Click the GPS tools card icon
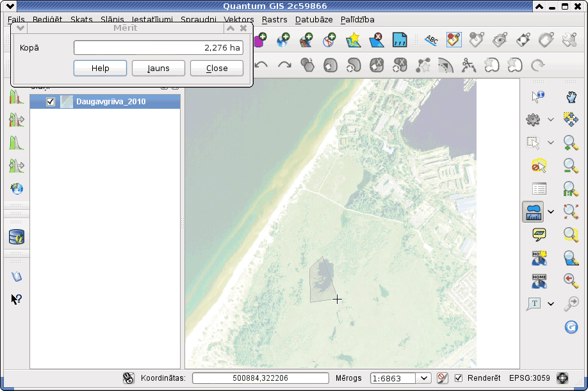Screen dimensions: 588x391 (400, 40)
